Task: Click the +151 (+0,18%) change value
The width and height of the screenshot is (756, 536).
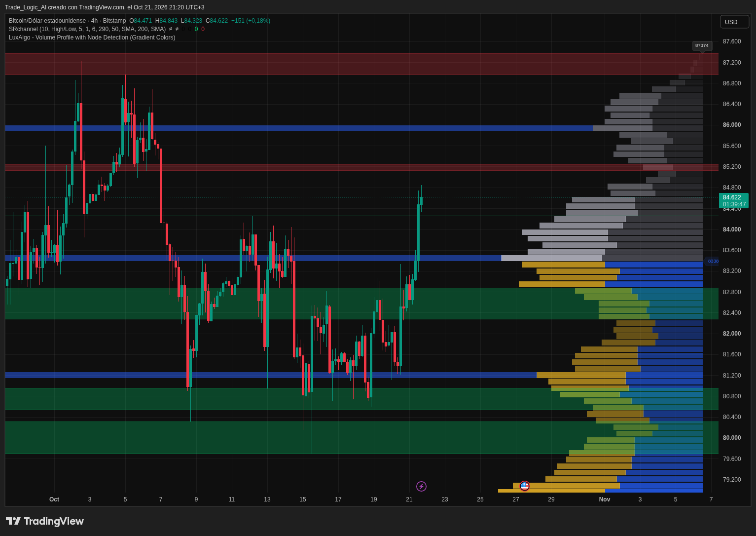Action: pyautogui.click(x=251, y=21)
